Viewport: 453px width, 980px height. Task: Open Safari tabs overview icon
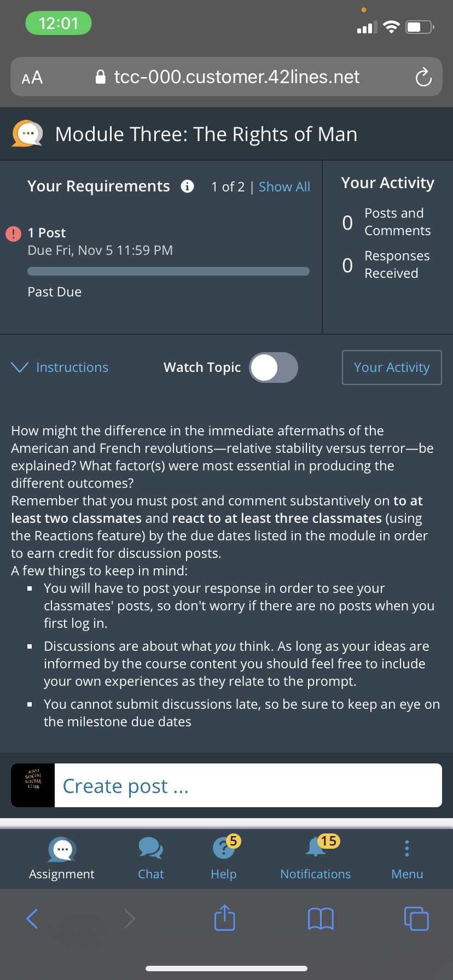click(x=416, y=918)
